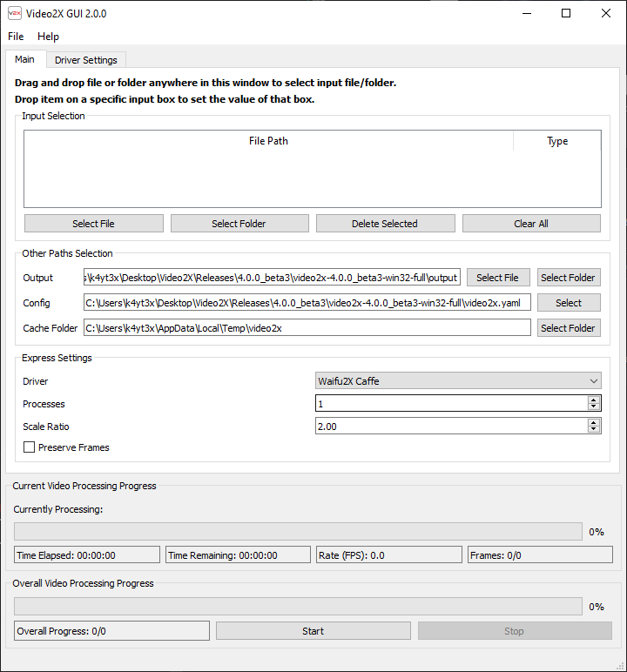Click the greyed-out Stop button
This screenshot has width=627, height=672.
pyautogui.click(x=515, y=631)
